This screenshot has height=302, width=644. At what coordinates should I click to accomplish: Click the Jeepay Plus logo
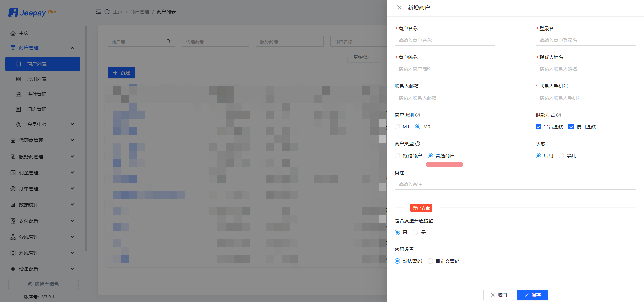[x=33, y=13]
